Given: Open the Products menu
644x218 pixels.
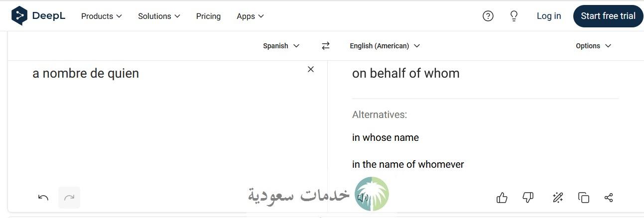Looking at the screenshot, I should click(102, 16).
